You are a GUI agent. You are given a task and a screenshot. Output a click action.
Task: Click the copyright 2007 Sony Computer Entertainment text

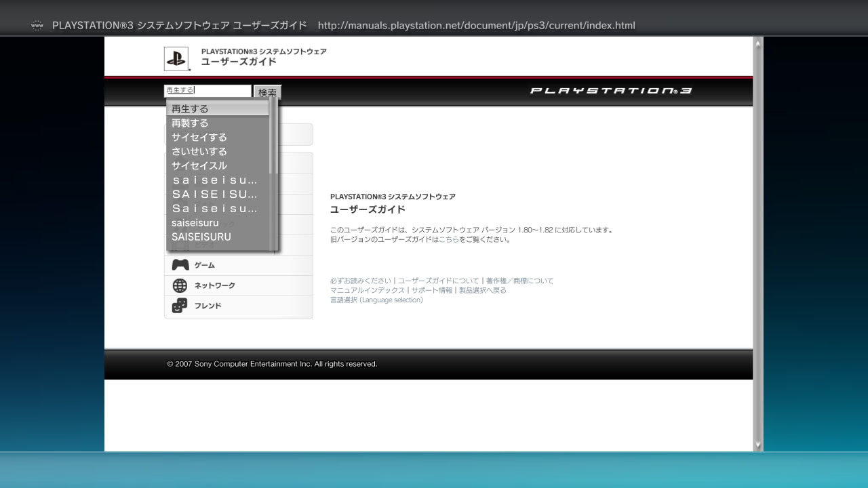[272, 364]
